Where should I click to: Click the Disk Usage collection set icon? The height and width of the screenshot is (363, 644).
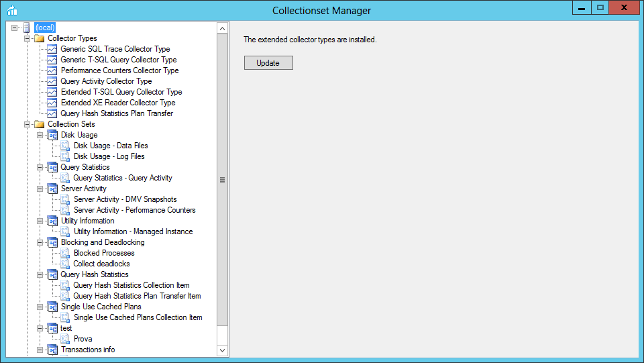(52, 135)
